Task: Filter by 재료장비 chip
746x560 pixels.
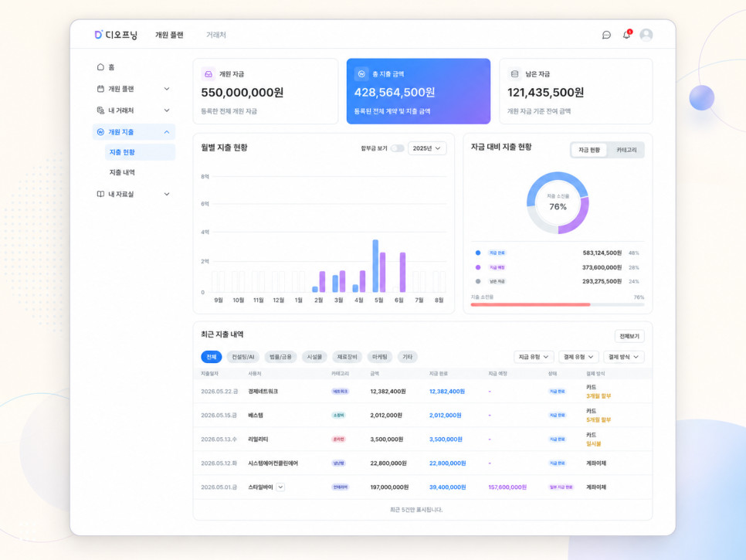Action: 348,357
